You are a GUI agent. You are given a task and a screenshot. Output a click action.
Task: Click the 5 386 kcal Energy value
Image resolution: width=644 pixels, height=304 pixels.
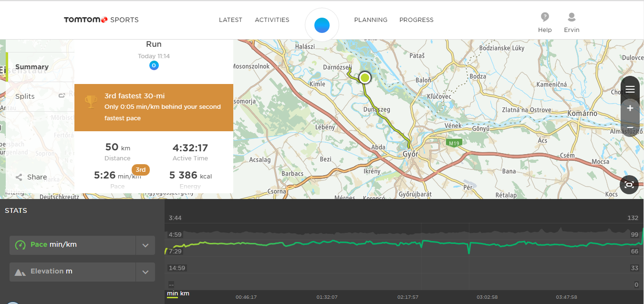pyautogui.click(x=190, y=176)
